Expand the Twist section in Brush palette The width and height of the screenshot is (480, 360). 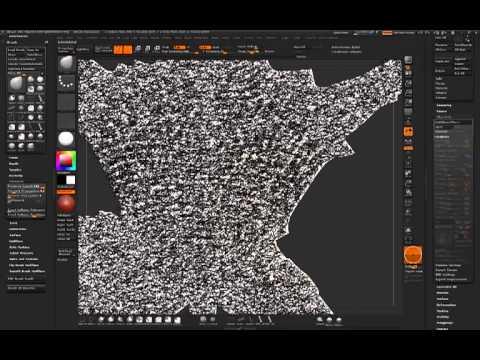(13, 223)
